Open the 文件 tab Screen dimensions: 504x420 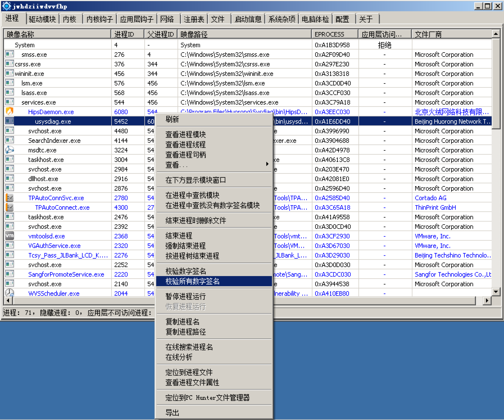(x=218, y=19)
